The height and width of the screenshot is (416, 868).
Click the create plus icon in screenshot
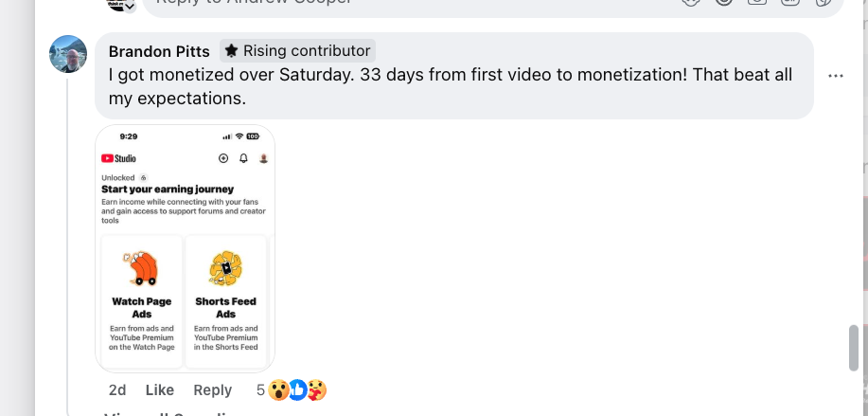click(x=223, y=158)
